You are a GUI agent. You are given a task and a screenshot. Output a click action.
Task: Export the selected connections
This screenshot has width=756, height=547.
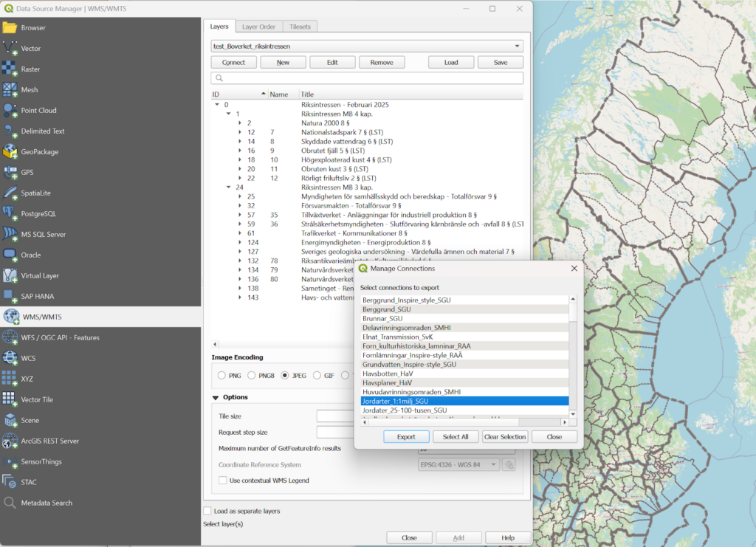tap(406, 436)
